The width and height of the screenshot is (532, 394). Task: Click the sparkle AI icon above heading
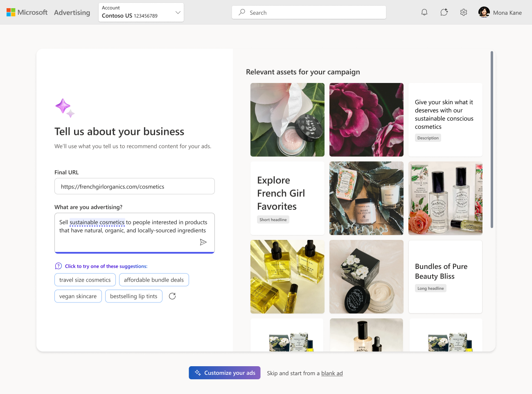point(65,108)
